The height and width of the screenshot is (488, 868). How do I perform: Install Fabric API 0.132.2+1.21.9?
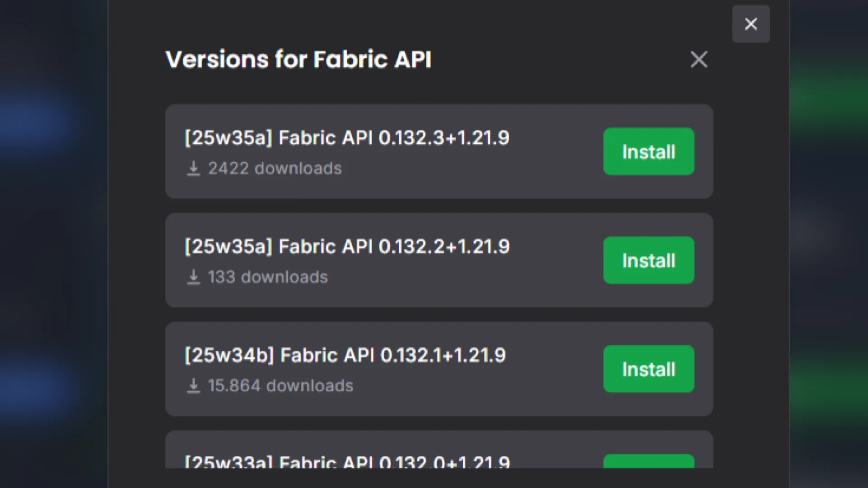[x=649, y=260]
